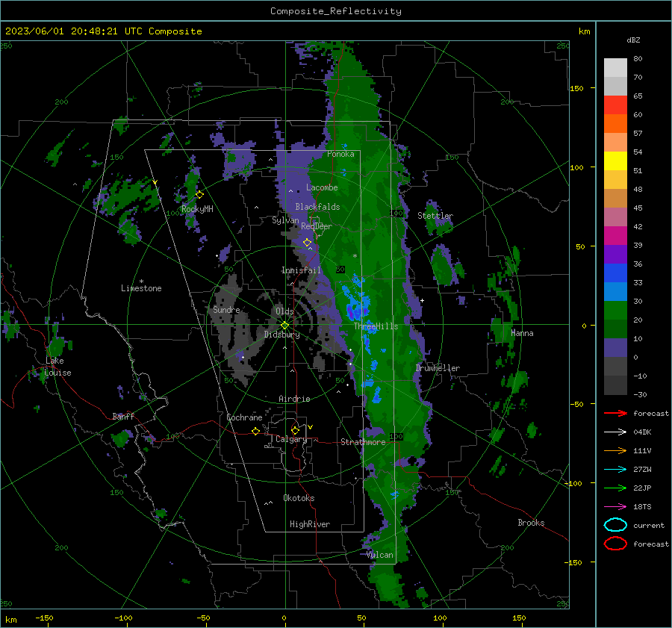
Task: Select the magenta 42–39 dBZ swatch
Action: (615, 236)
